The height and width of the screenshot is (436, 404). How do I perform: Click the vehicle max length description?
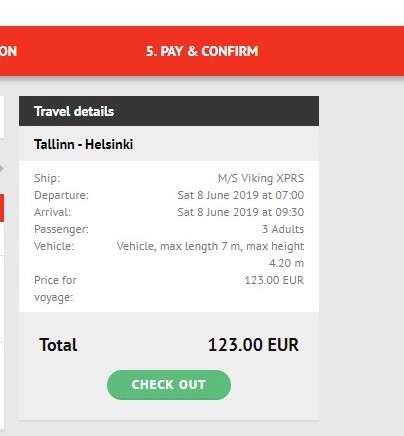(x=210, y=255)
